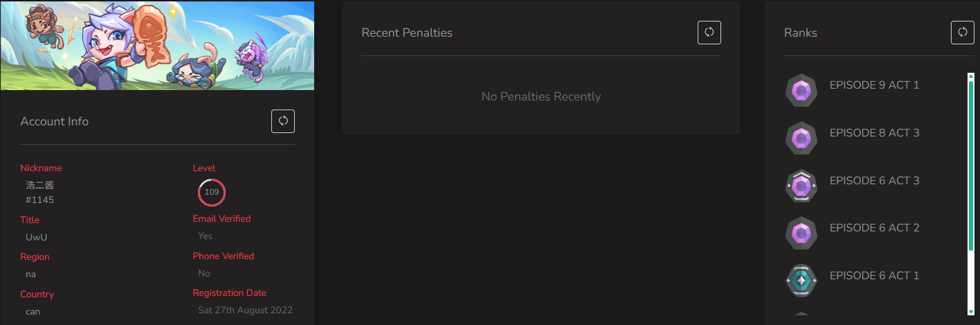Click the Ranks scrollbar down arrow
The width and height of the screenshot is (980, 325).
click(970, 312)
